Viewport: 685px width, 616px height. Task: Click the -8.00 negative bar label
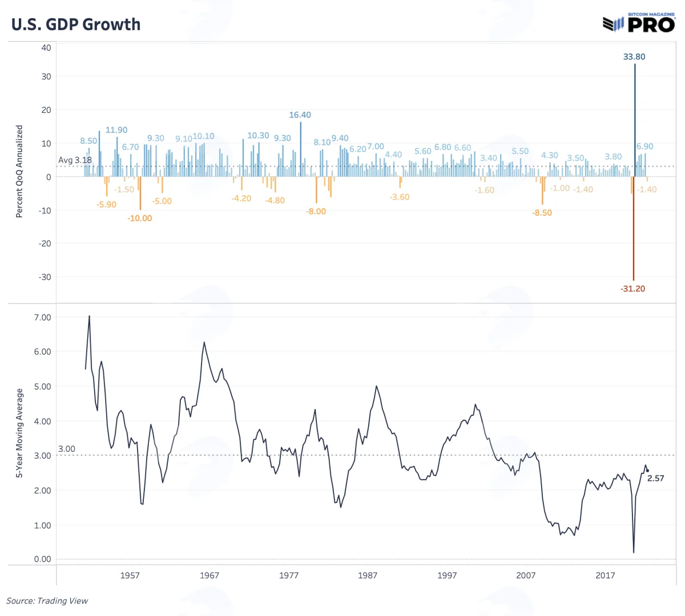coord(316,211)
